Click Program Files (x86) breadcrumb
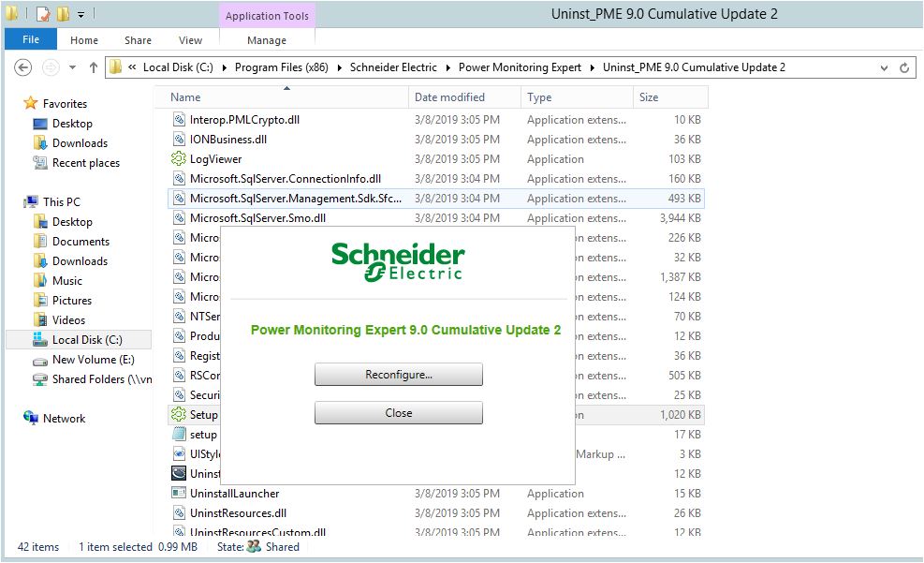Image resolution: width=924 pixels, height=563 pixels. (281, 67)
